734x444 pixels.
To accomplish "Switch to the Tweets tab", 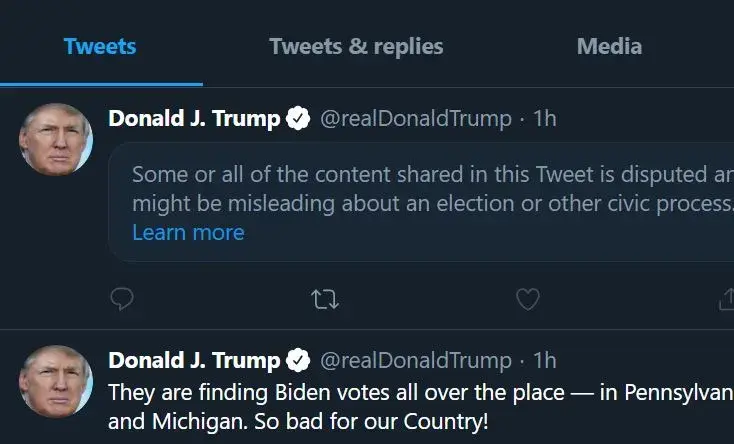I will point(100,46).
